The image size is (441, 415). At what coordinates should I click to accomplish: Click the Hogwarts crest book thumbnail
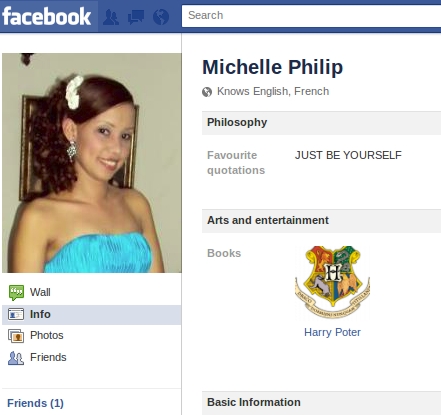click(x=332, y=282)
